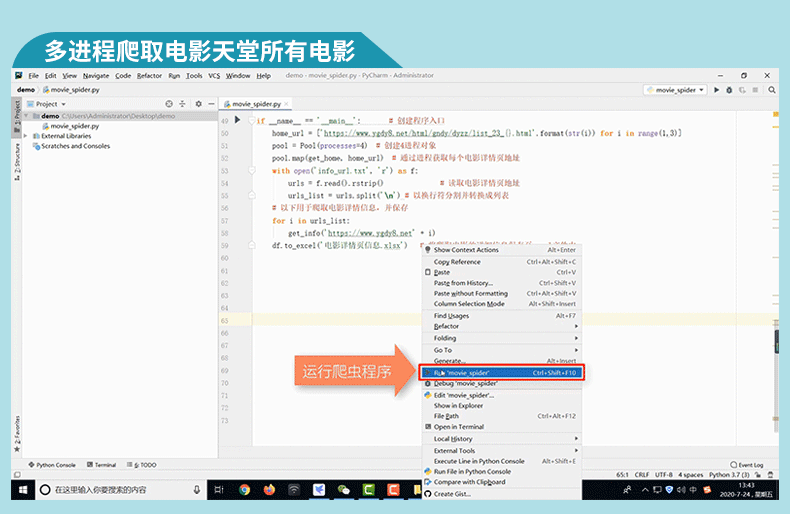790x514 pixels.
Task: Click the volume icon in system tray
Action: pyautogui.click(x=681, y=489)
